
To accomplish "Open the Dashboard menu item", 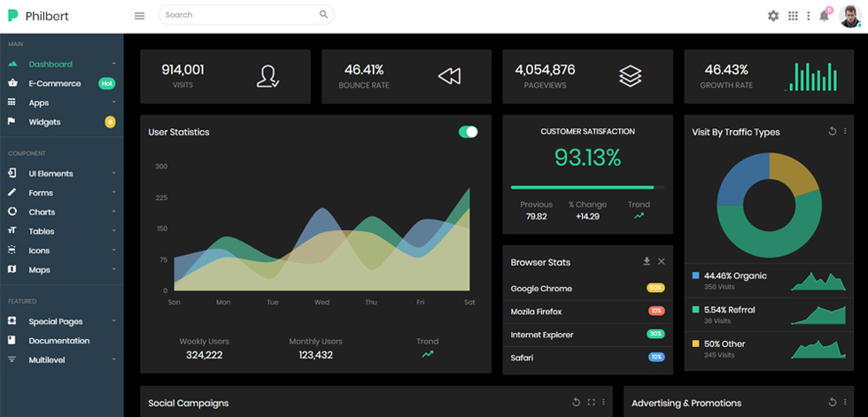I will [61, 64].
